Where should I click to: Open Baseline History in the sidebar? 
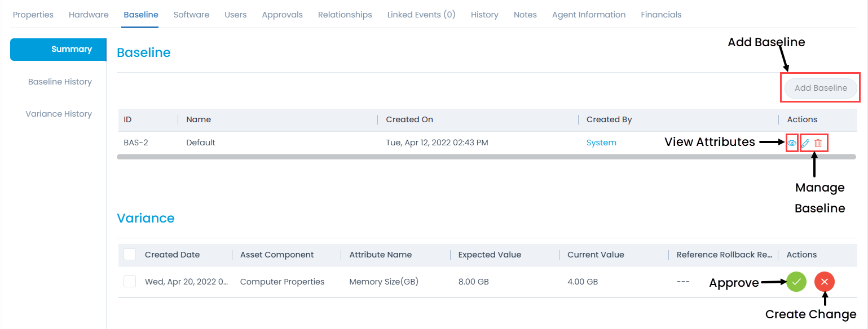tap(60, 82)
